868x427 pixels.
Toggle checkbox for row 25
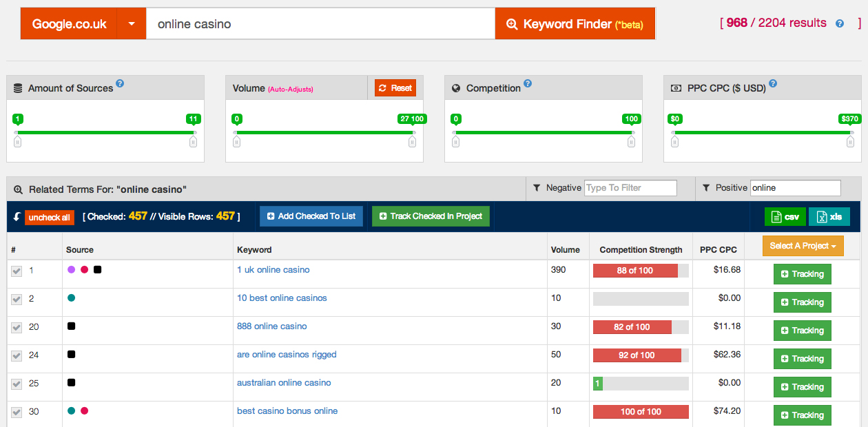[x=17, y=384]
